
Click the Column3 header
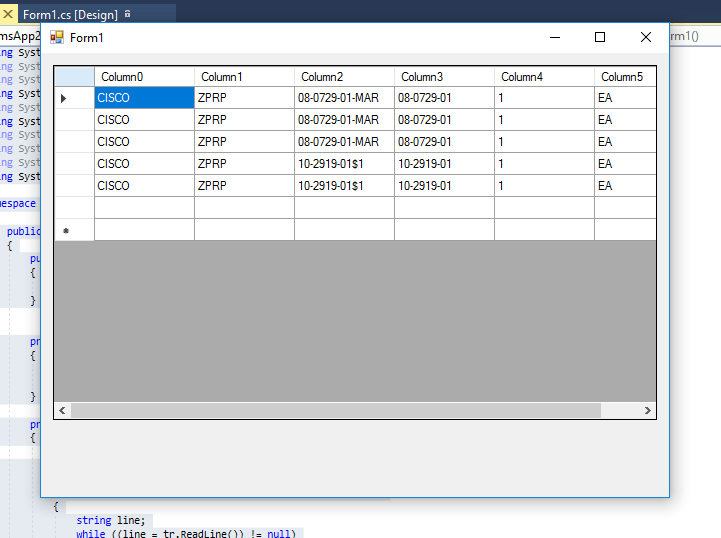point(444,77)
